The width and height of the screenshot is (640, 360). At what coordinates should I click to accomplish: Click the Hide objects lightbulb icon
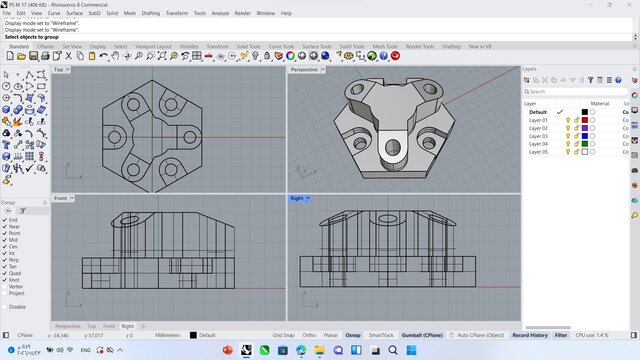coord(255,56)
